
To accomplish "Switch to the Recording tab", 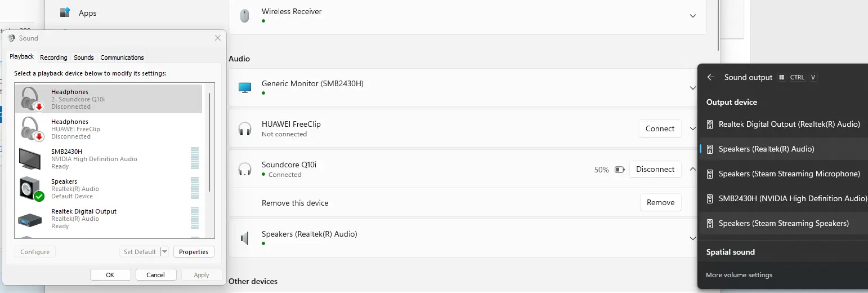I will click(x=53, y=57).
